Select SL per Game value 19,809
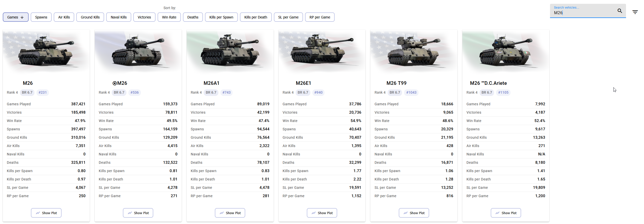 pyautogui.click(x=539, y=188)
